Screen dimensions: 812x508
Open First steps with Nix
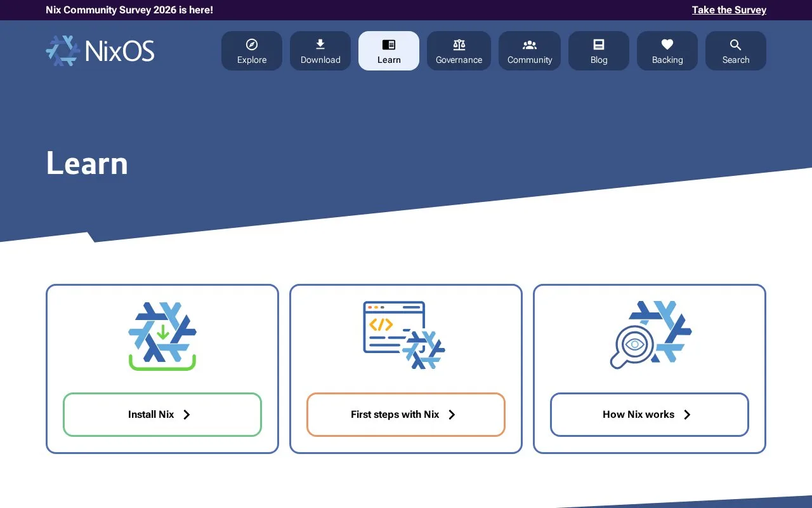[406, 415]
